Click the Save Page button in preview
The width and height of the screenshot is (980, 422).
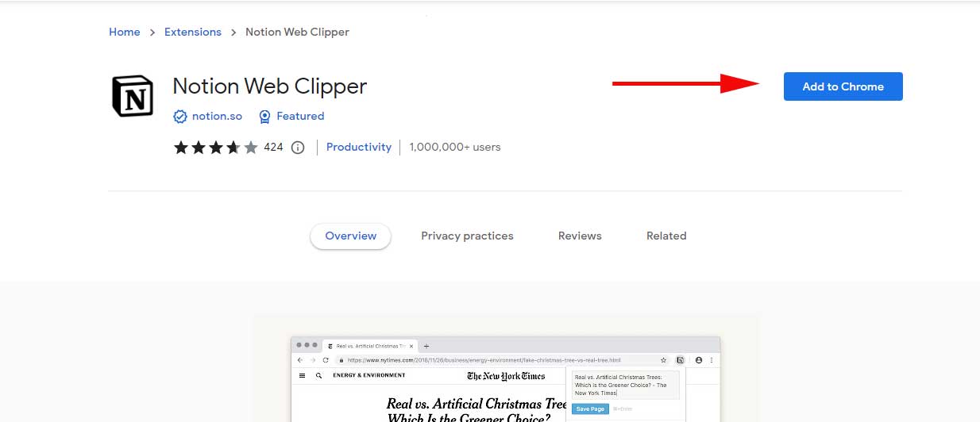click(x=590, y=409)
